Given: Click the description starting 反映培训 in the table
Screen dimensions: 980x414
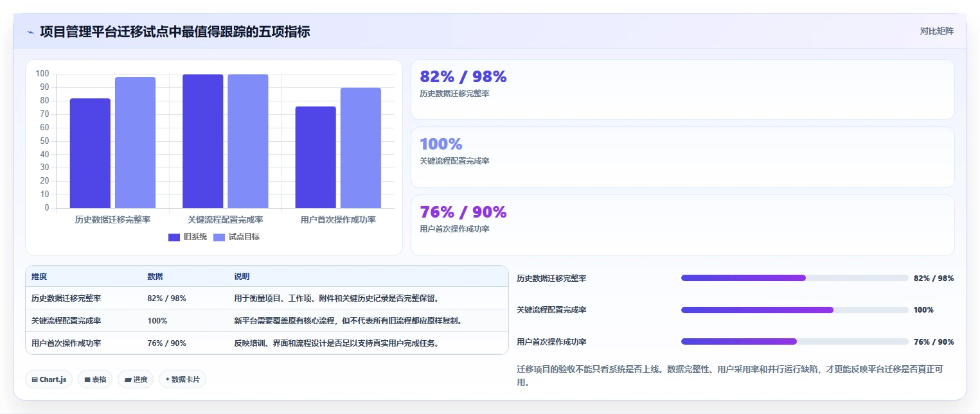Looking at the screenshot, I should (336, 343).
